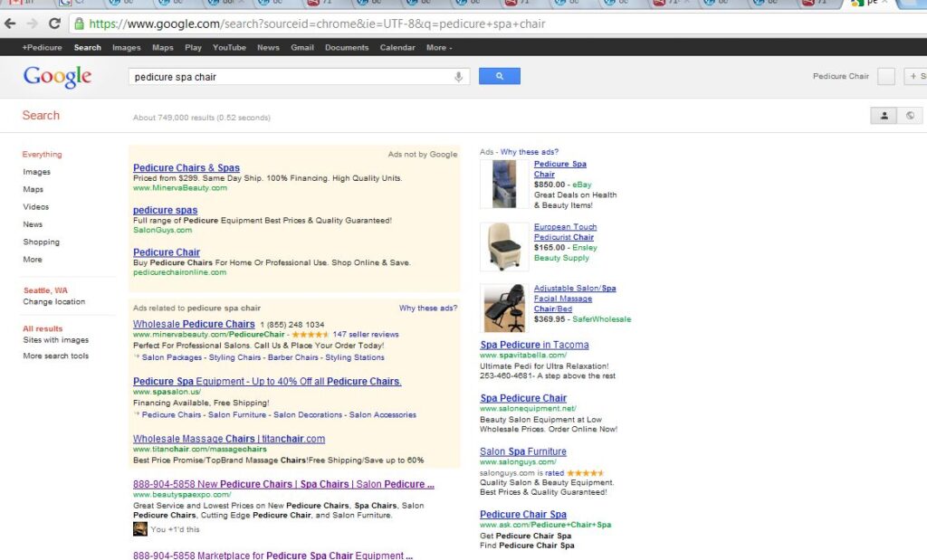The height and width of the screenshot is (560, 927).
Task: Open Spa Pedicure in Tacoma ad
Action: click(534, 345)
